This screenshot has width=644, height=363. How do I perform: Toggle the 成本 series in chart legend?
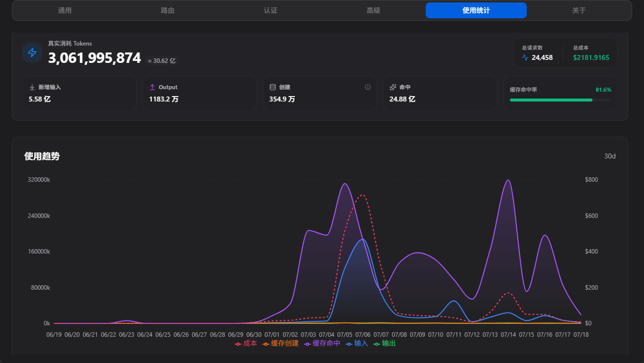coord(246,343)
